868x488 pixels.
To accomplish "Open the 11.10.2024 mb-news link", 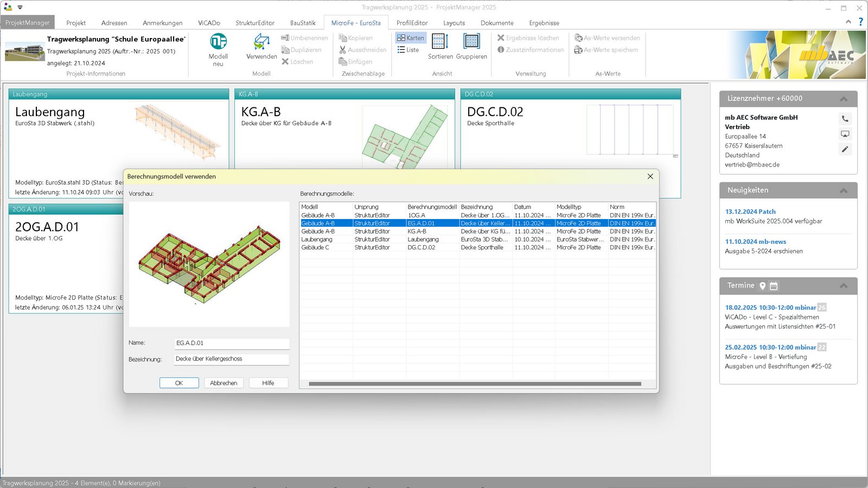I will pyautogui.click(x=755, y=242).
